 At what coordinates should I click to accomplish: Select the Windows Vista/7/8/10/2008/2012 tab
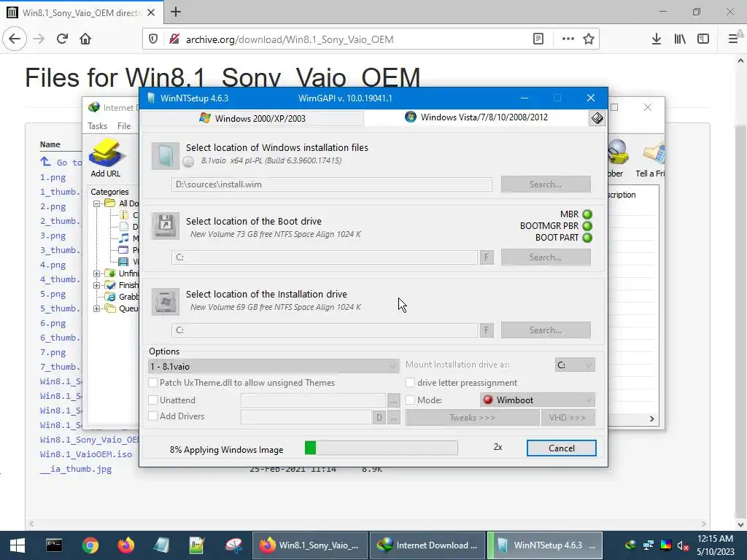pyautogui.click(x=476, y=117)
